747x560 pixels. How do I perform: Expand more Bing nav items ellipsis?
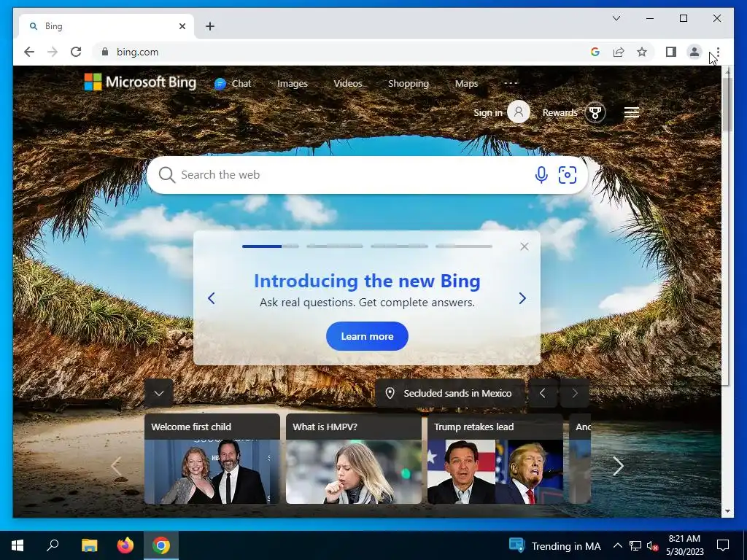tap(511, 83)
